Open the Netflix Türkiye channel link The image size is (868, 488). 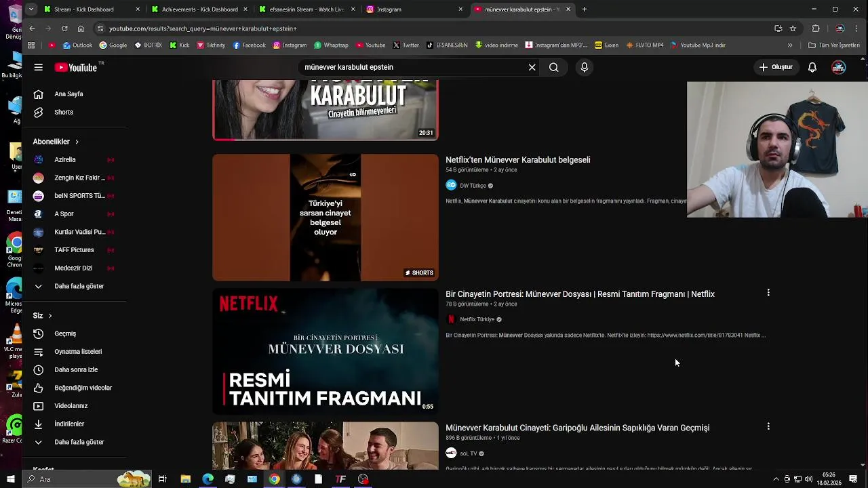[477, 319]
